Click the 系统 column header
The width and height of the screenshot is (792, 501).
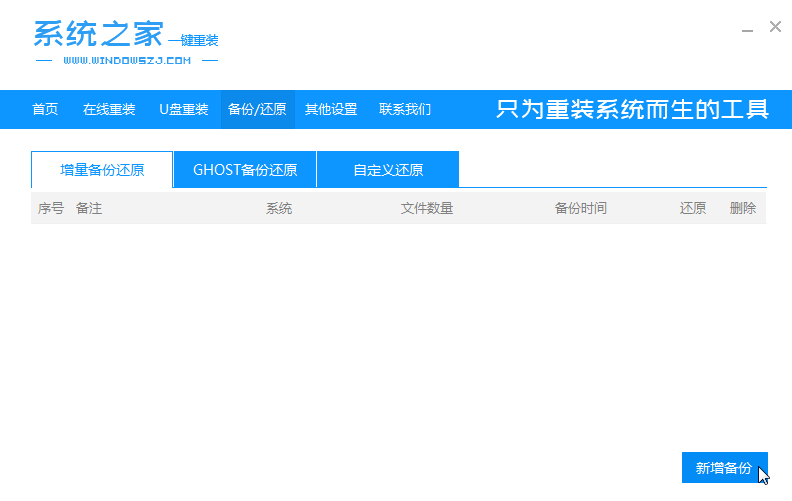point(279,208)
